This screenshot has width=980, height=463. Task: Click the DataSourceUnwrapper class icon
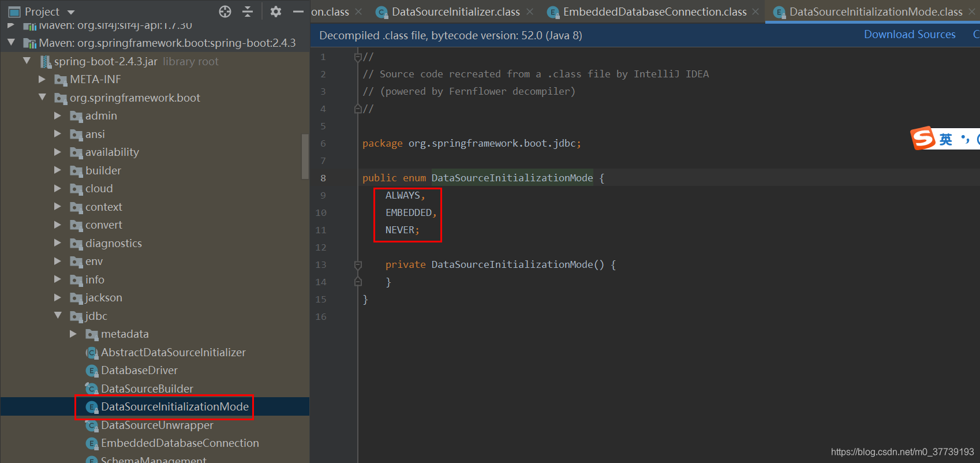click(91, 425)
